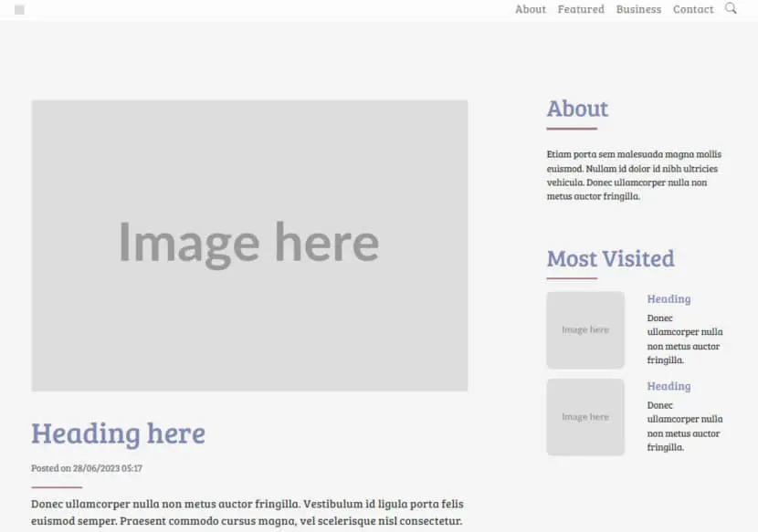Click the site logo placeholder icon
Screen dimensions: 758x532
click(19, 10)
